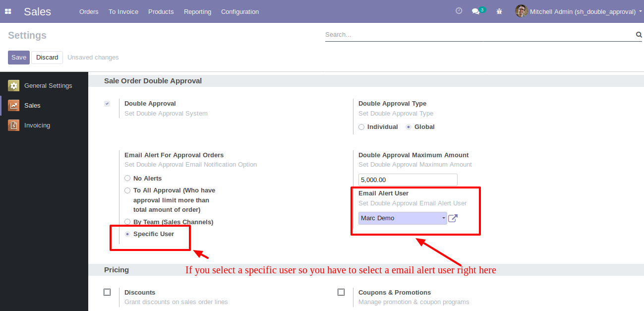Open the conversations chat icon
This screenshot has width=644, height=311.
[476, 11]
